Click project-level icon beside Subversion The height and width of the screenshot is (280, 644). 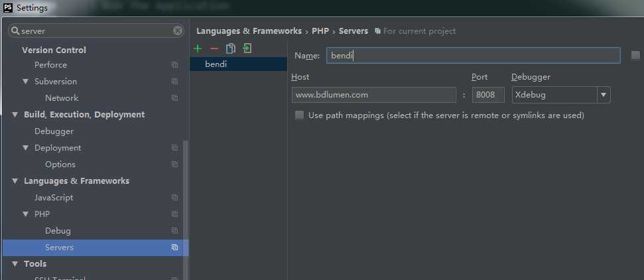(174, 82)
